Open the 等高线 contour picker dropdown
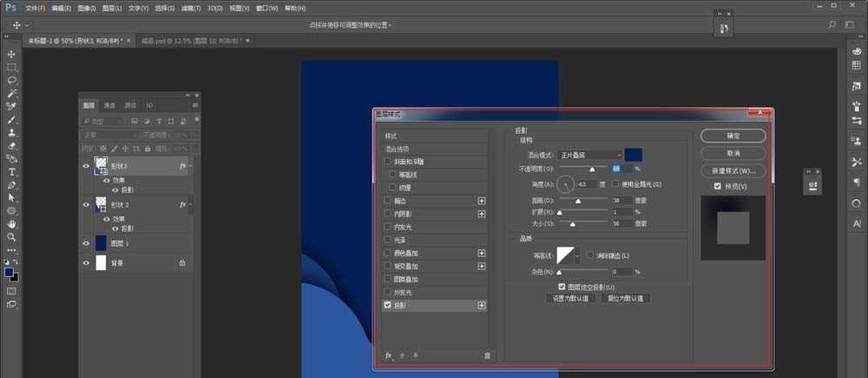 pyautogui.click(x=578, y=255)
